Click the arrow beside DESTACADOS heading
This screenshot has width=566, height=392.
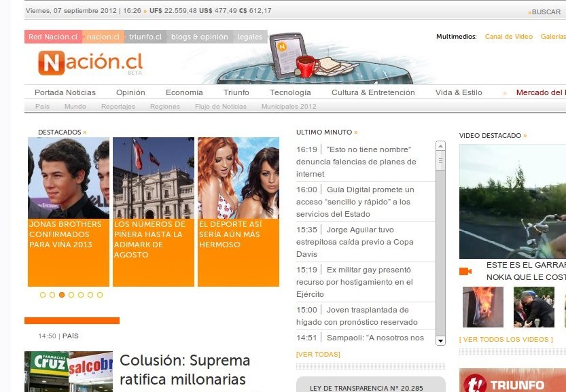[x=85, y=132]
